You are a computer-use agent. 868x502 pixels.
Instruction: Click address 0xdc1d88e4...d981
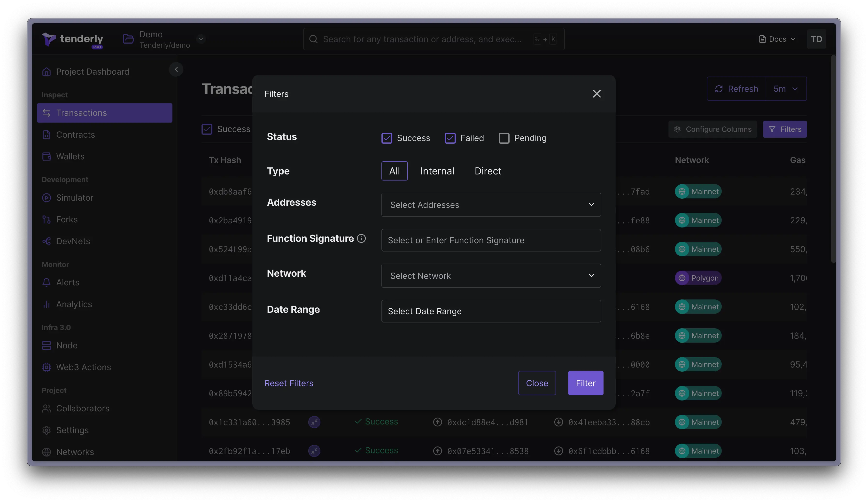tap(487, 422)
